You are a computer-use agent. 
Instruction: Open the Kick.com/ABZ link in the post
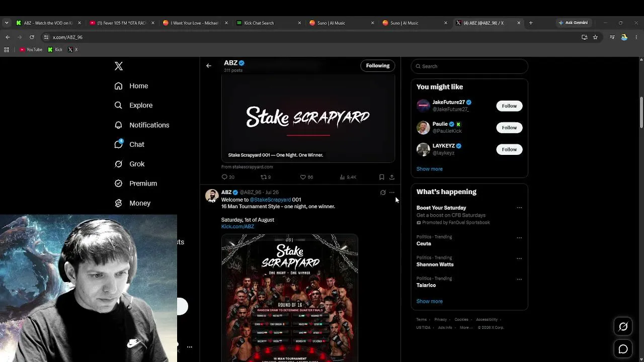click(237, 226)
